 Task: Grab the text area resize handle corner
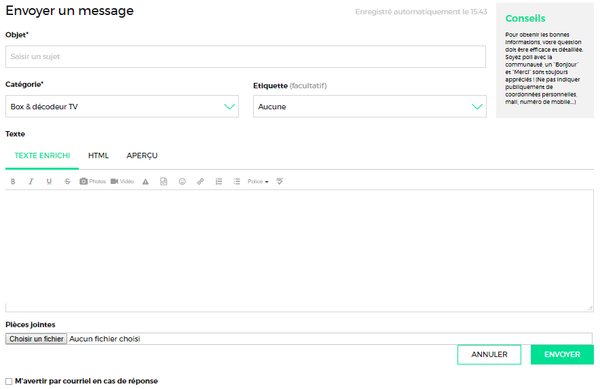590,308
